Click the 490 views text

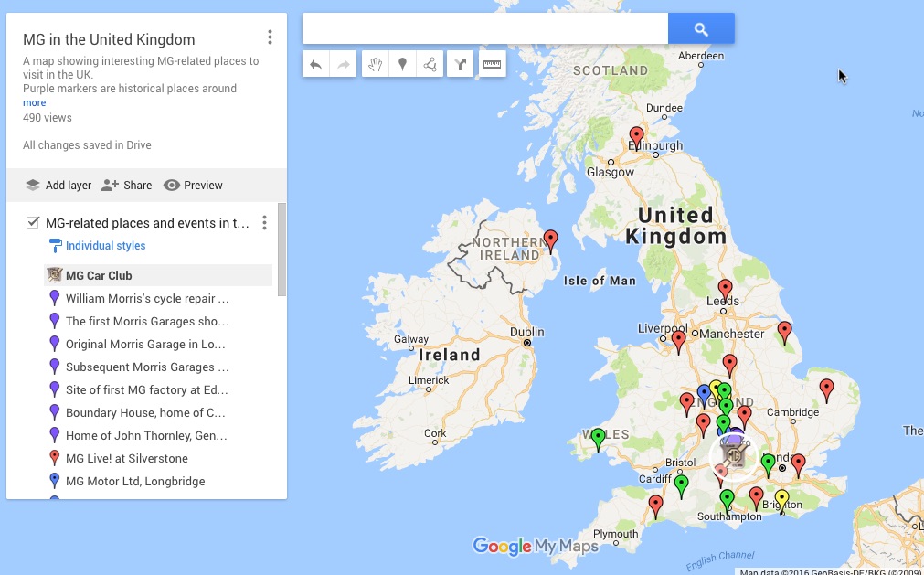click(x=48, y=118)
